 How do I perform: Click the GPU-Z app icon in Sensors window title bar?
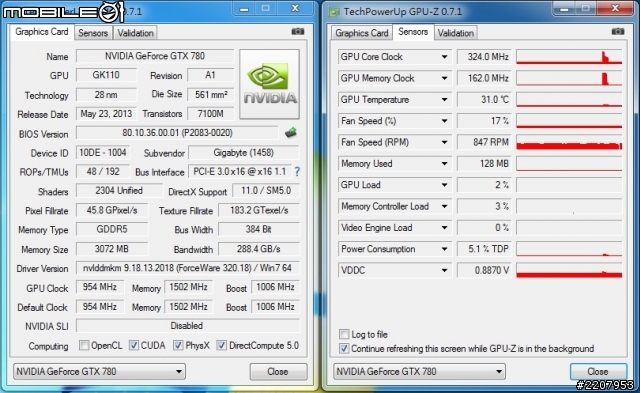point(334,12)
